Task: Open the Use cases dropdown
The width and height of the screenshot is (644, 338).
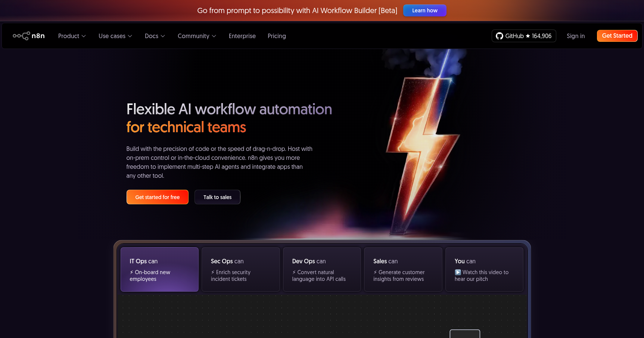Action: (115, 36)
